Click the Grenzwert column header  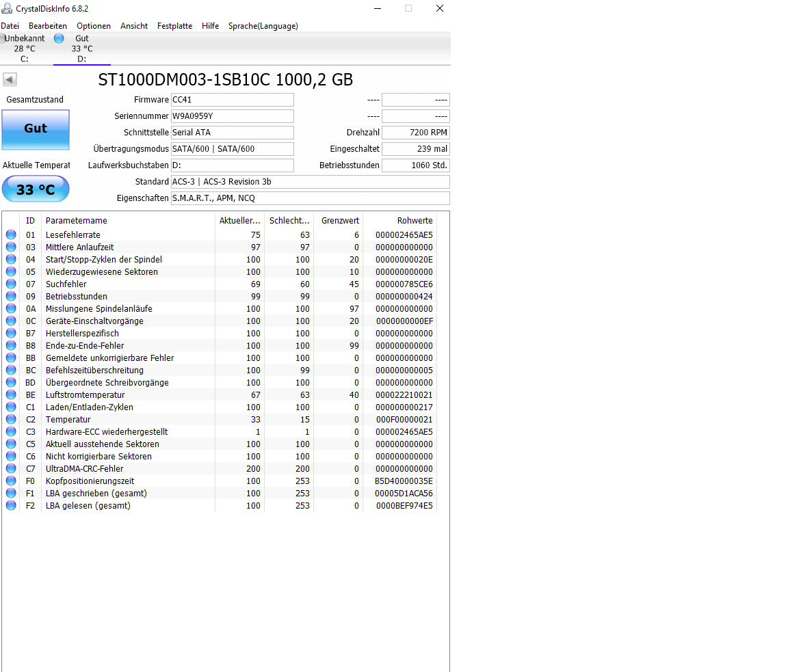[x=338, y=221]
